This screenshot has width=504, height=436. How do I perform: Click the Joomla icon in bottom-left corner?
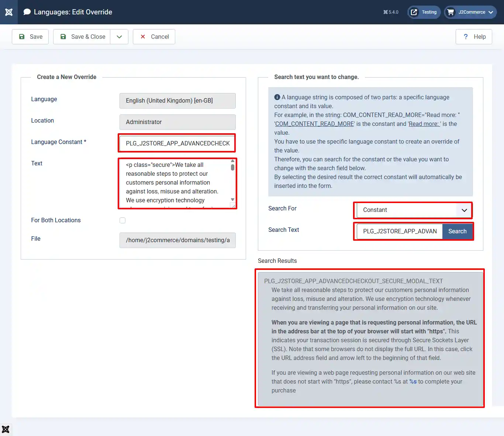6,429
